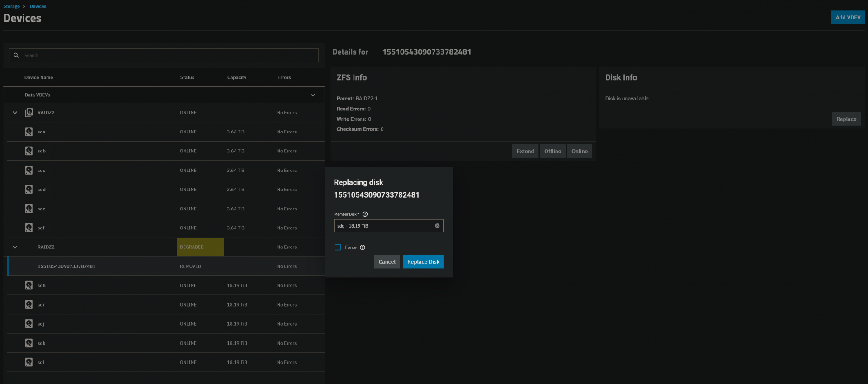Select the removed disk 15510543090733782481 row
The height and width of the screenshot is (384, 868).
click(166, 266)
